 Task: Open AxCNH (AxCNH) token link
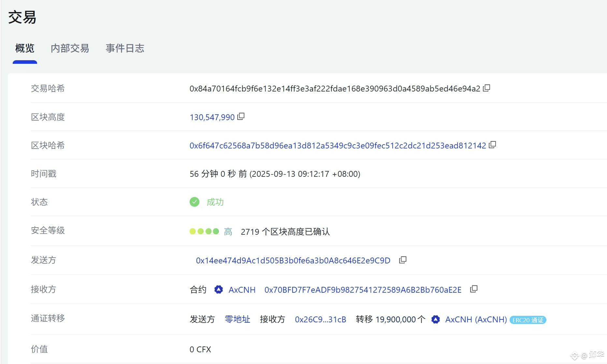point(476,319)
